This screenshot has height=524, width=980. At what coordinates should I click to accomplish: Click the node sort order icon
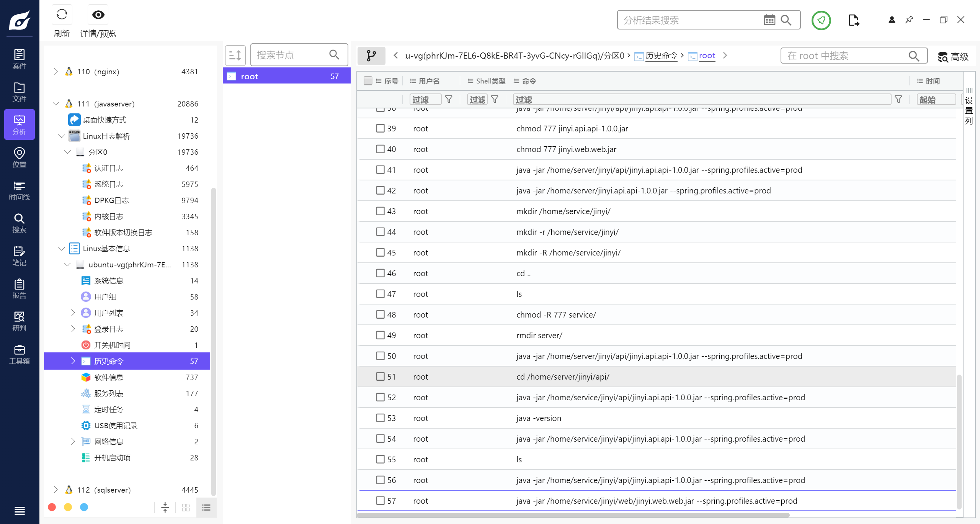pos(235,56)
